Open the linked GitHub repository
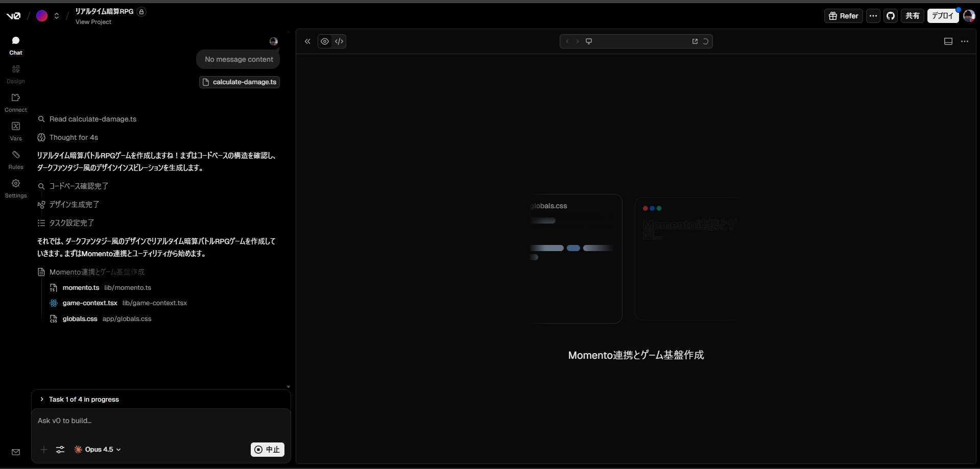 pyautogui.click(x=891, y=16)
